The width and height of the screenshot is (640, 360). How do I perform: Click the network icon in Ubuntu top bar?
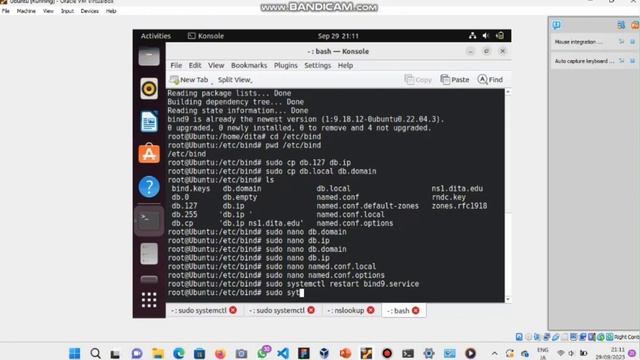(472, 36)
